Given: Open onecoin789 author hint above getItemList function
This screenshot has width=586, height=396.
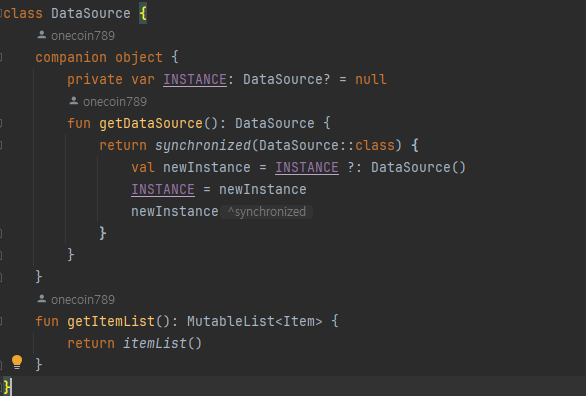Looking at the screenshot, I should click(76, 300).
